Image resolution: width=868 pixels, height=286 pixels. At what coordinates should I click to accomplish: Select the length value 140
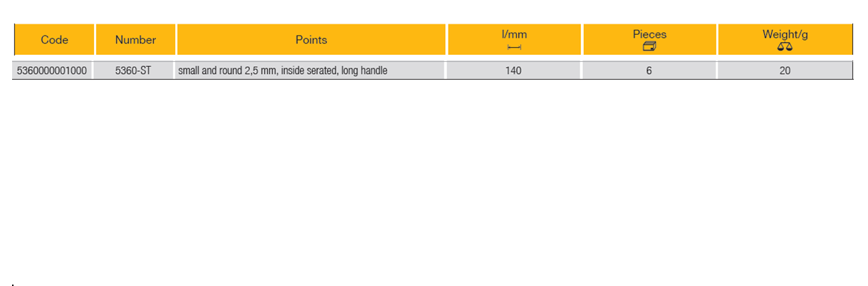tap(513, 70)
